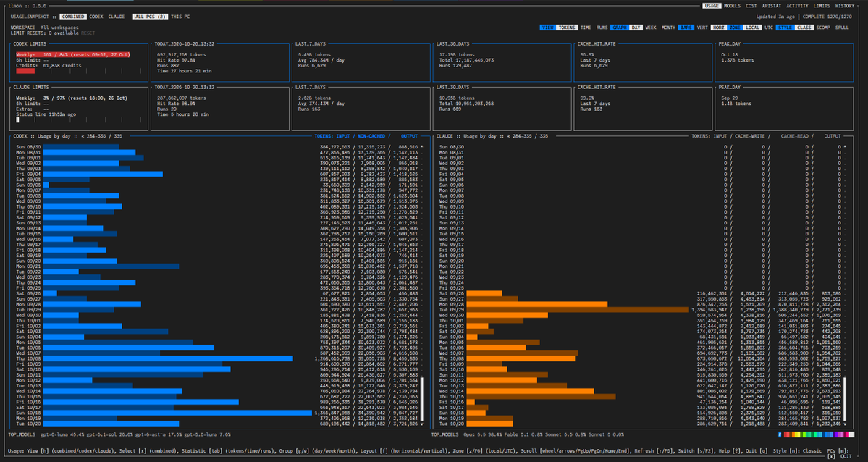868x462 pixels.
Task: Select the USAGE tab
Action: 712,6
